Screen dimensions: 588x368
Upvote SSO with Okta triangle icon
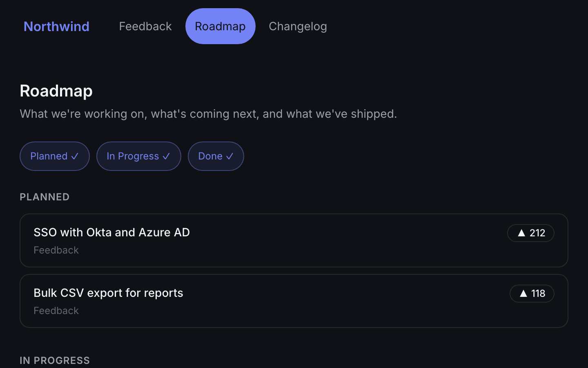521,233
